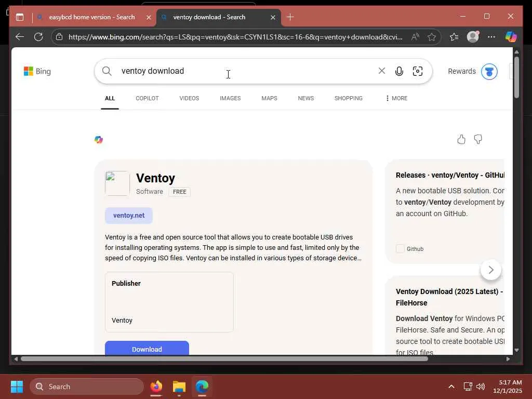Click the Ventoy software logo thumbnail

click(x=117, y=183)
